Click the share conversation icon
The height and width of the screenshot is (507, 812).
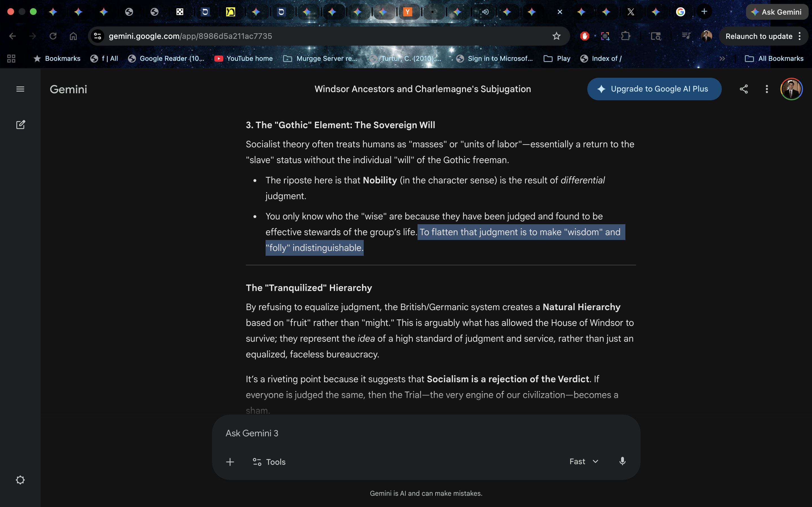(743, 89)
